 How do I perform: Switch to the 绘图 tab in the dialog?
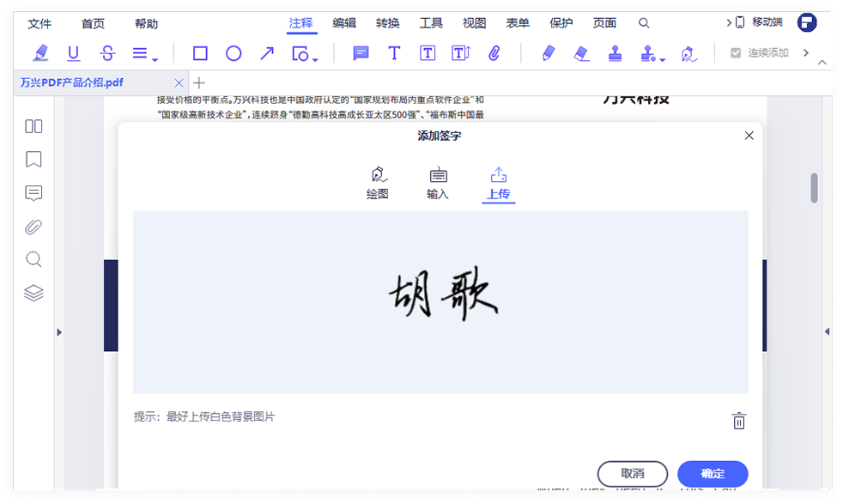tap(379, 183)
